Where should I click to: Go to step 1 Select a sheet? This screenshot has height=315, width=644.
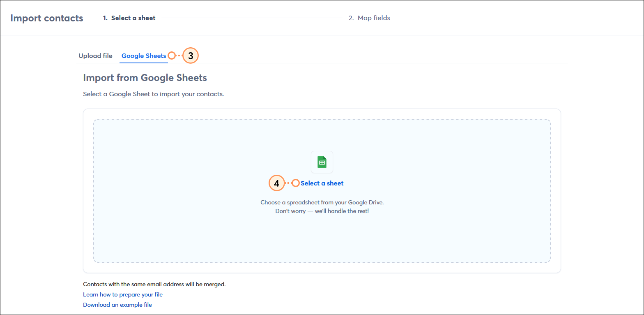point(129,18)
